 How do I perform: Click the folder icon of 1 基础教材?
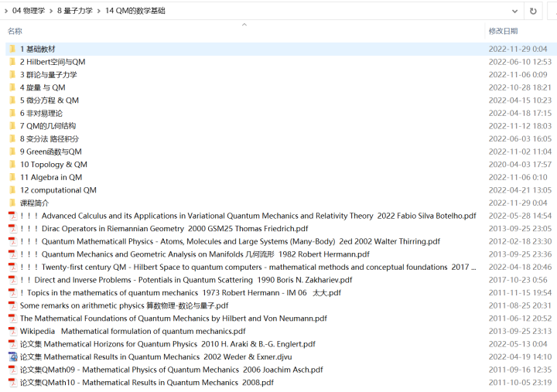click(12, 49)
